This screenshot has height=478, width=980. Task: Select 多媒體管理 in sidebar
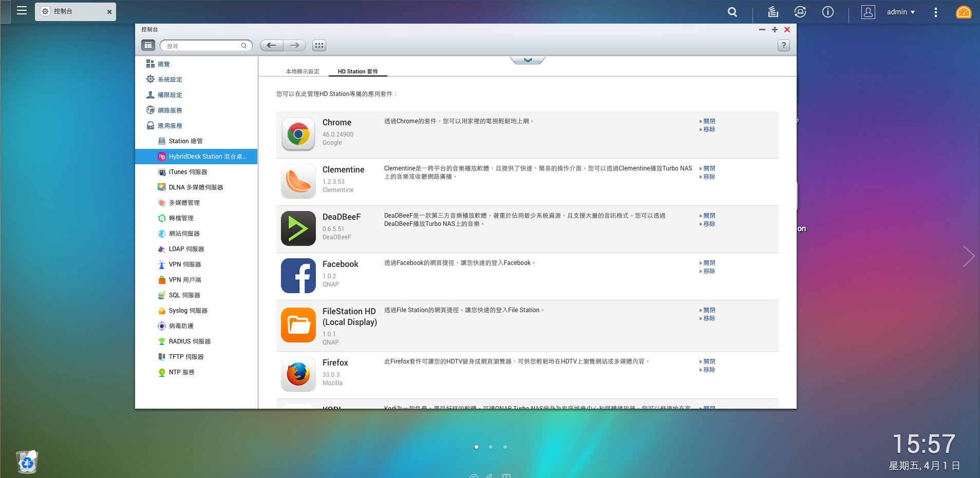point(196,202)
